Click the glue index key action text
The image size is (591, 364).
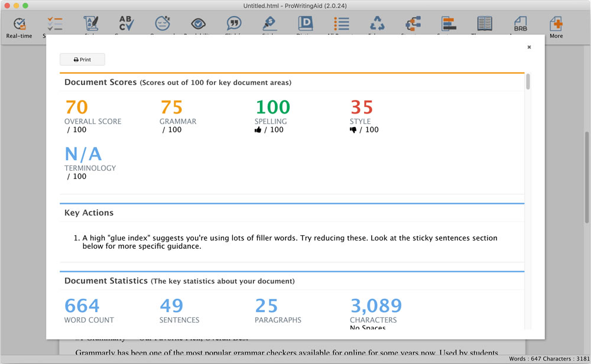(290, 242)
